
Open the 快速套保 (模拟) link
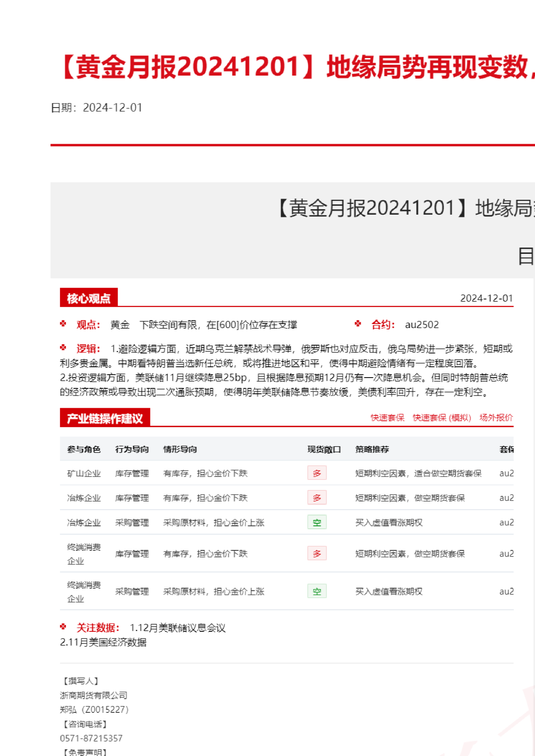pos(442,418)
